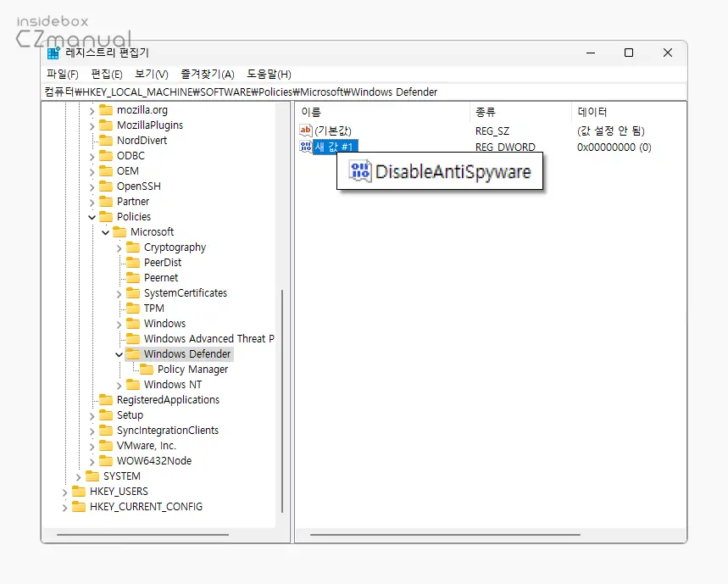Screen dimensions: 728x584
Task: Open the 도움말(H) menu
Action: [269, 75]
